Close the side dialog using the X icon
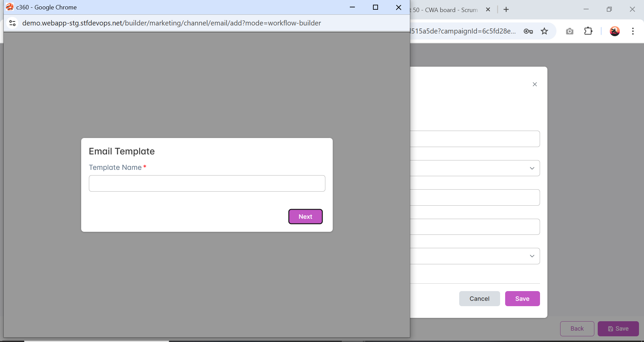The height and width of the screenshot is (342, 644). [x=535, y=84]
